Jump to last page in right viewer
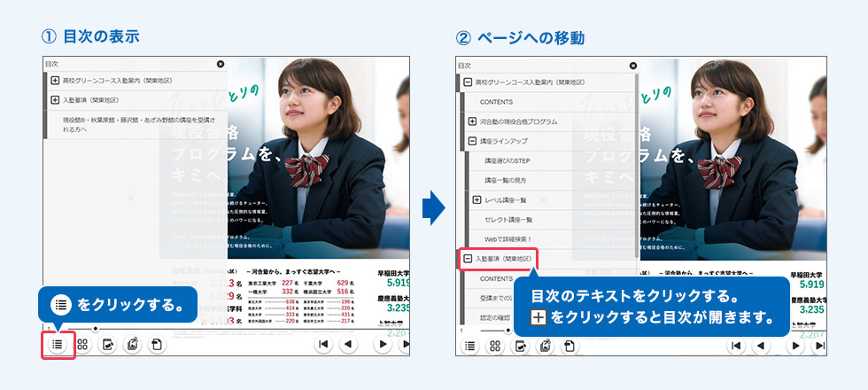Screen dimensions: 868x390 pos(818,346)
